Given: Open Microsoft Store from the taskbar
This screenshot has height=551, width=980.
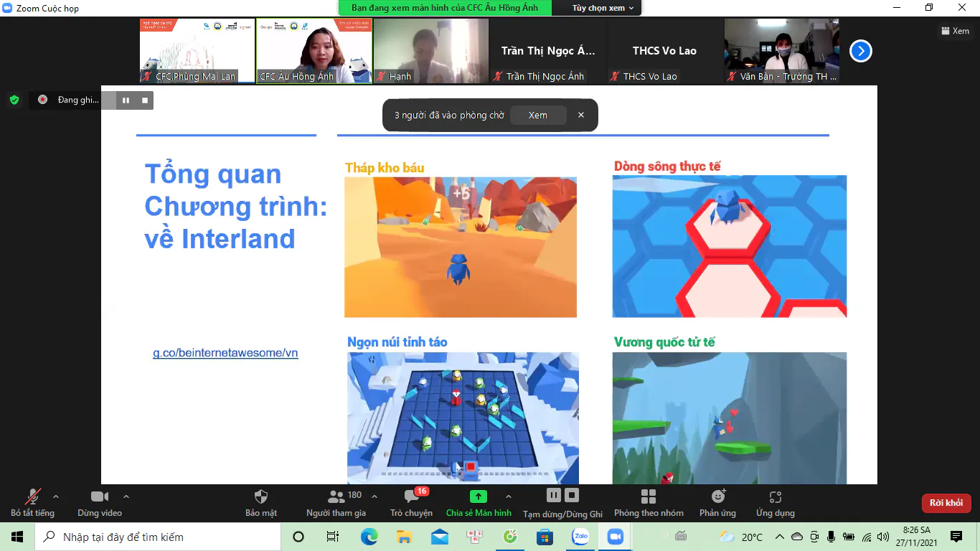Looking at the screenshot, I should pyautogui.click(x=545, y=537).
